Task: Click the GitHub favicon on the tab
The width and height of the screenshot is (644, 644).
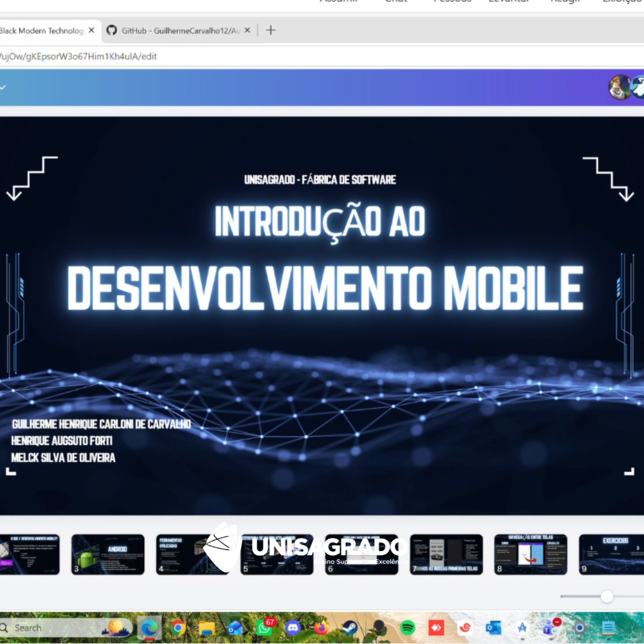Action: pos(112,30)
